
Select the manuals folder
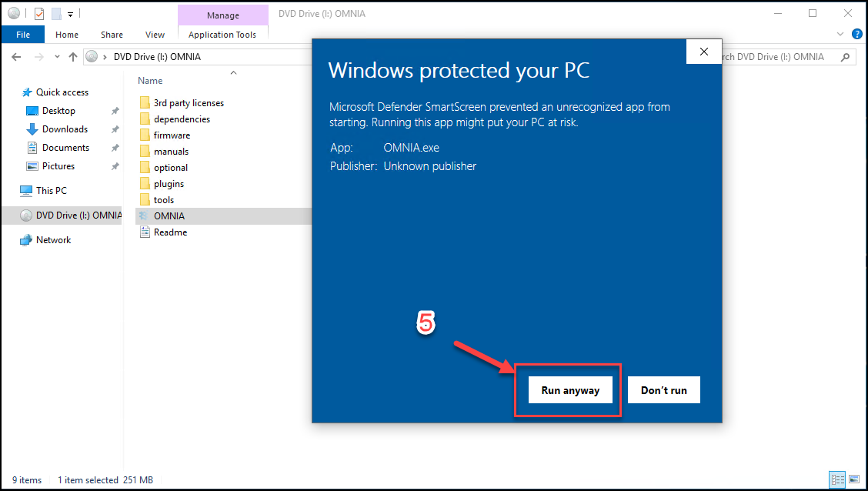(171, 151)
